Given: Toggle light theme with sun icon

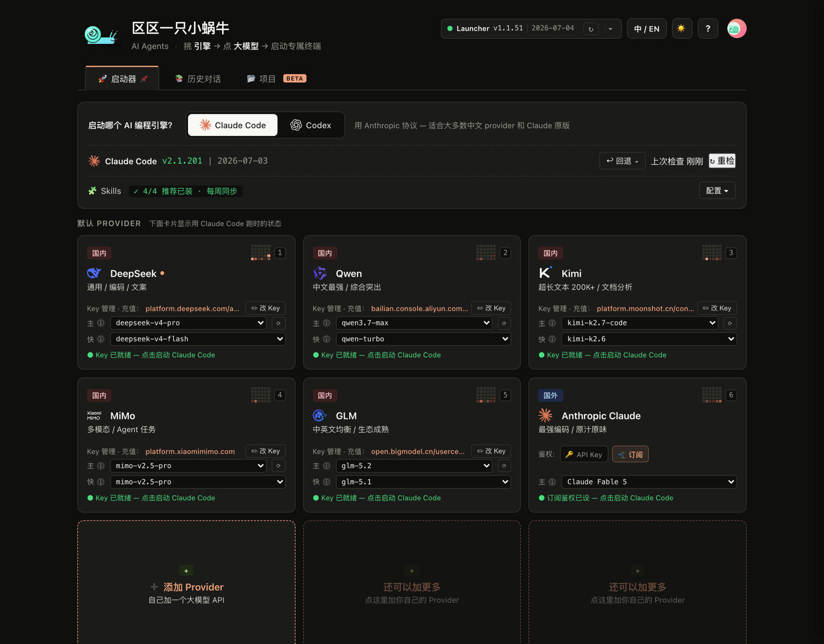Looking at the screenshot, I should (682, 29).
